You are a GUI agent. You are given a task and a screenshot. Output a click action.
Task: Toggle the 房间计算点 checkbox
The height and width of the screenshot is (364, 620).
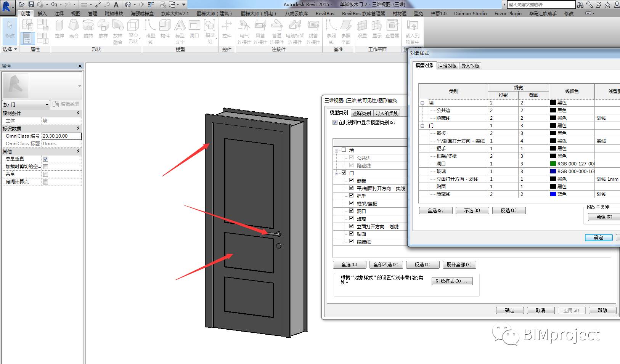[x=45, y=182]
